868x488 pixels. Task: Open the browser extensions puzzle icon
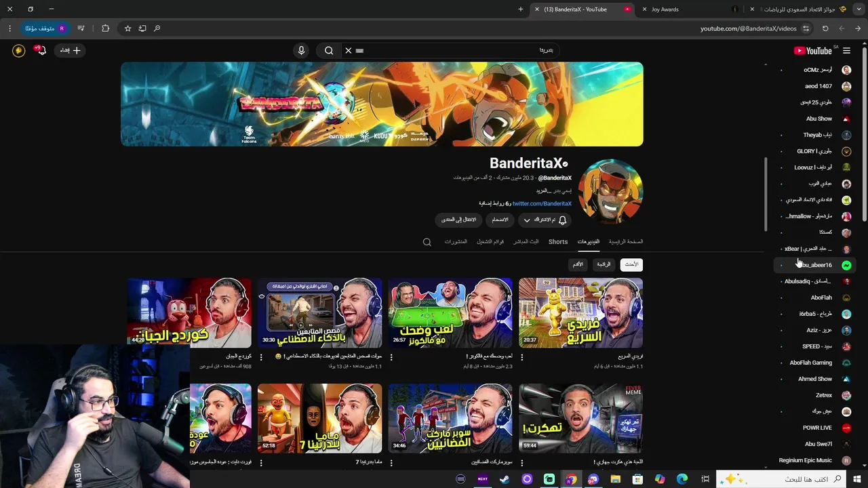[105, 28]
